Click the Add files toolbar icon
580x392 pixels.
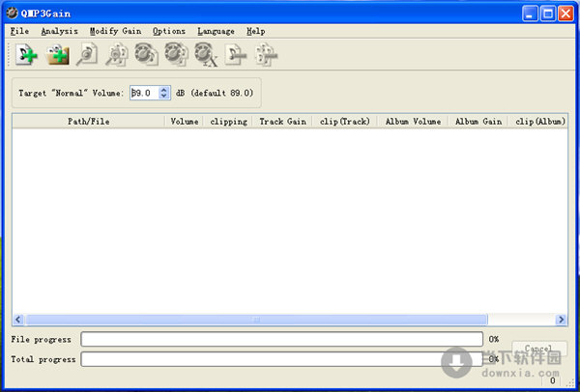click(26, 55)
